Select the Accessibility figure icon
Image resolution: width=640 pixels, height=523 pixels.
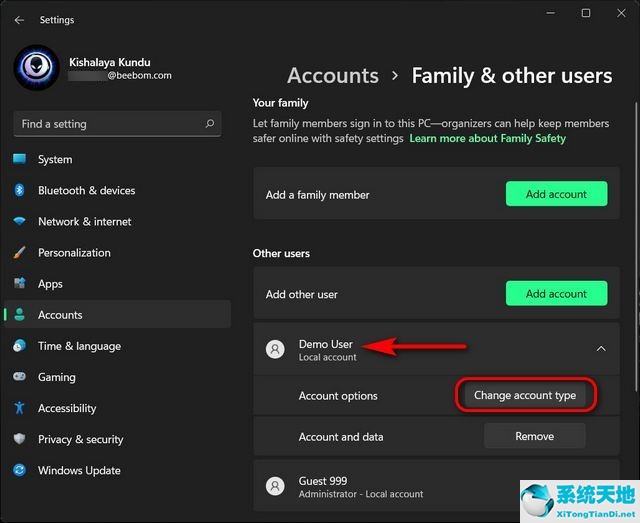[19, 408]
